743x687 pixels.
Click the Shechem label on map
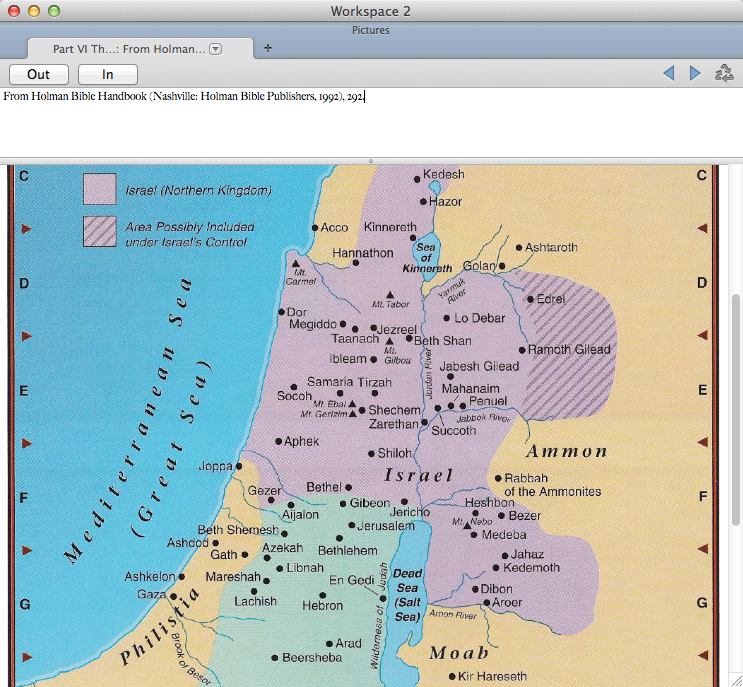pos(394,410)
